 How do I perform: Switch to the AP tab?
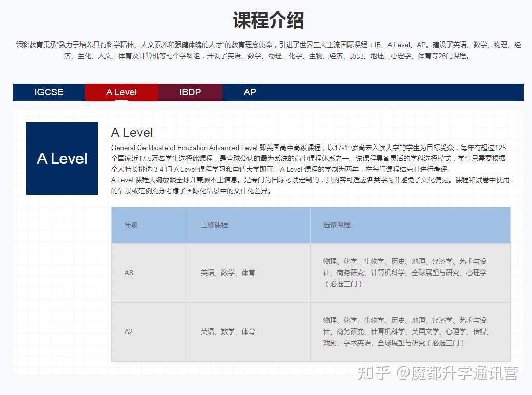pyautogui.click(x=250, y=92)
